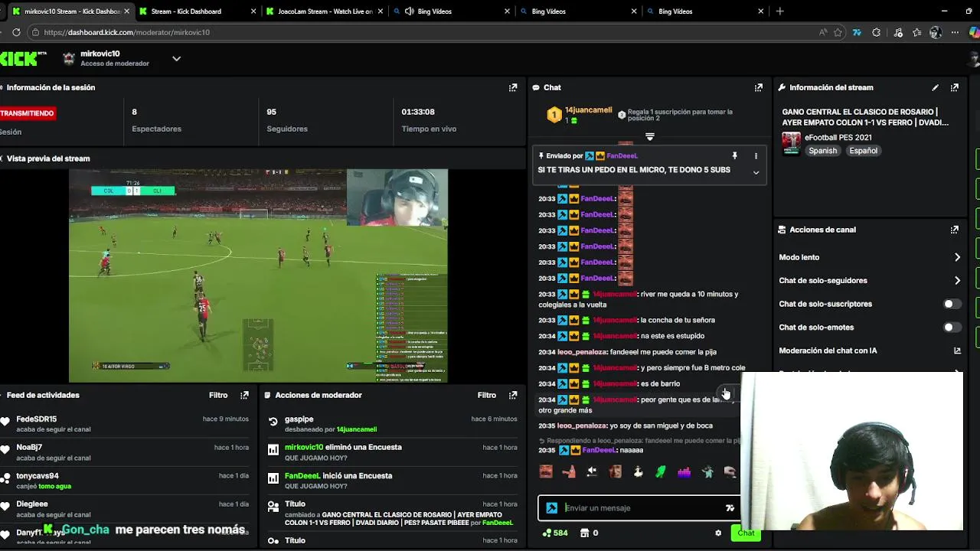Expand the mirkovic10 channel dropdown
This screenshot has height=551, width=980.
click(x=176, y=58)
